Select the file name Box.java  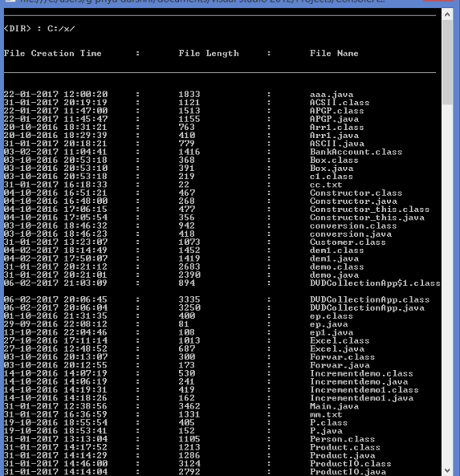[331, 169]
